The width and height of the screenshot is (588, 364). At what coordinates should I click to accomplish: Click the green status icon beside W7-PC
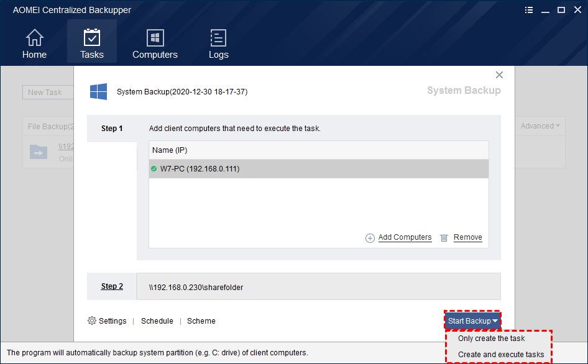154,169
